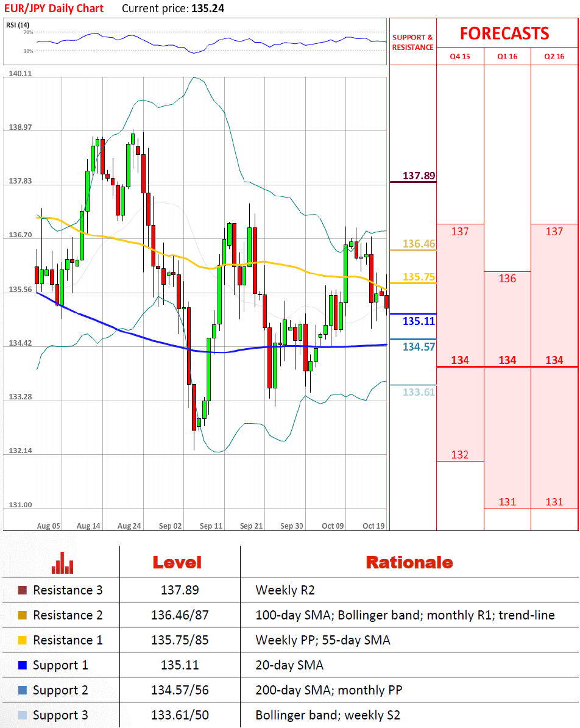Click the Resistance 1 row label
Screen dimensions: 580x728
(x=68, y=640)
